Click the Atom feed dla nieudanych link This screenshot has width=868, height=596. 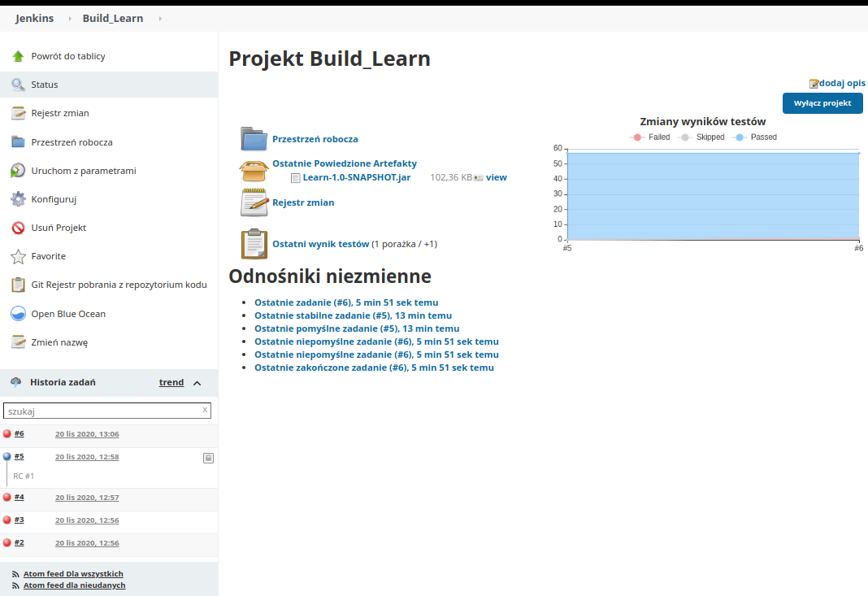click(74, 585)
